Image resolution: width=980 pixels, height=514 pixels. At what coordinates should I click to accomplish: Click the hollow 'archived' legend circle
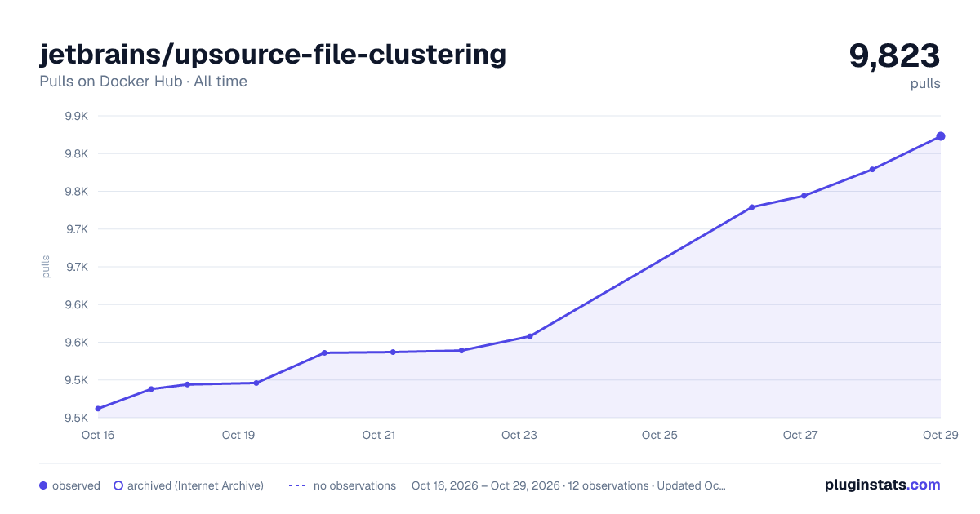118,485
